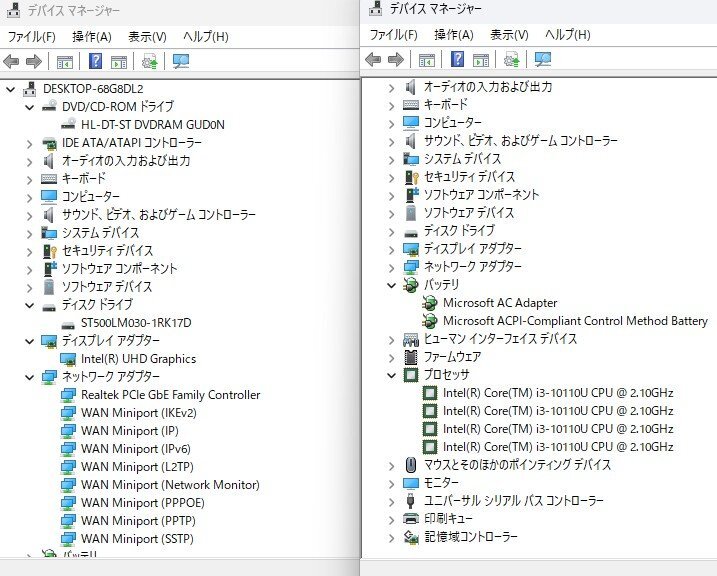Expand IDE ATA/ATAPI コントローラー node
Screen dimensions: 717x576
click(x=30, y=144)
